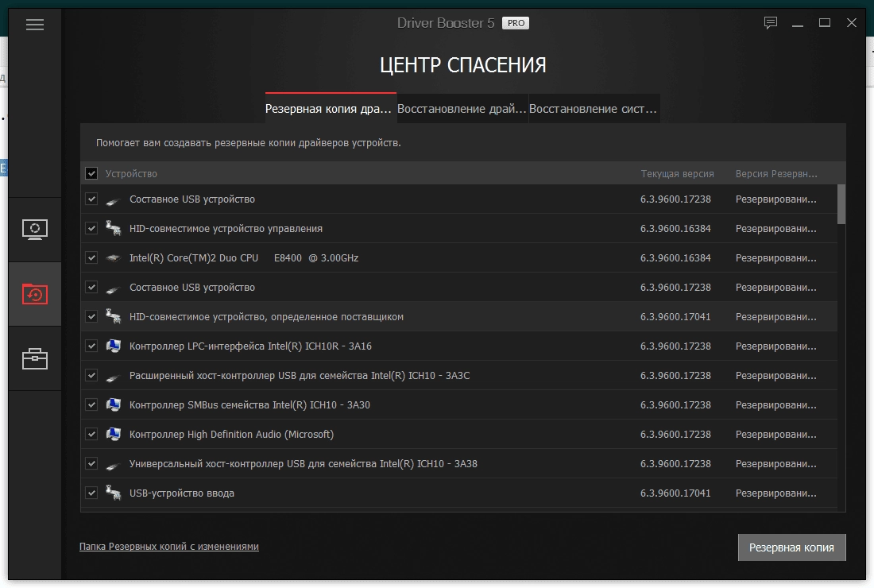Click the Универсальный хост-контроллер USB icon

[x=113, y=466]
